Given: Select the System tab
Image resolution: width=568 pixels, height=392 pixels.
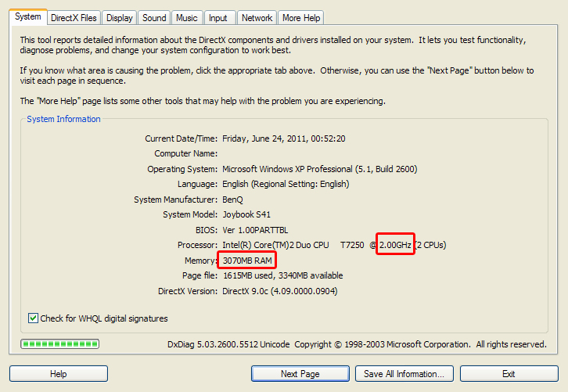Looking at the screenshot, I should 27,16.
